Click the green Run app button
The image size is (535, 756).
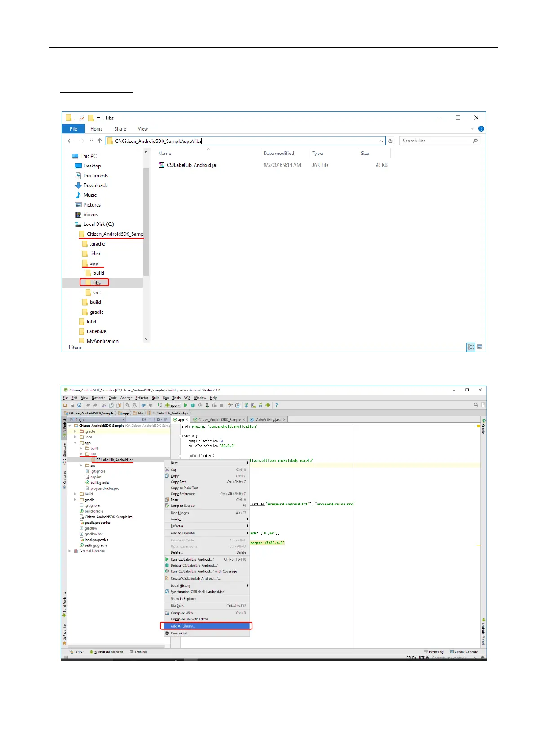[x=186, y=405]
